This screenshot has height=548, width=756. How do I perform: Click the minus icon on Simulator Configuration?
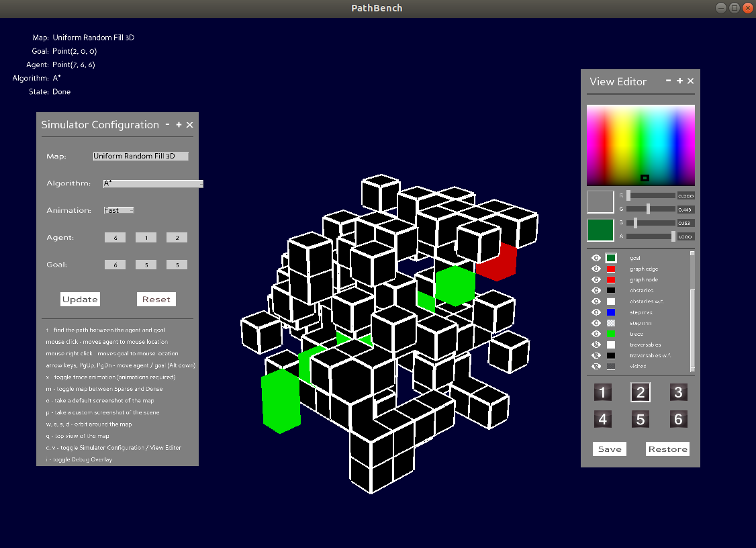click(167, 124)
